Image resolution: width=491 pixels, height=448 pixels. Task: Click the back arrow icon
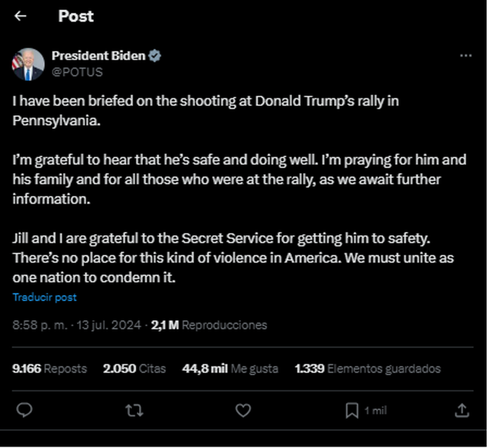20,16
